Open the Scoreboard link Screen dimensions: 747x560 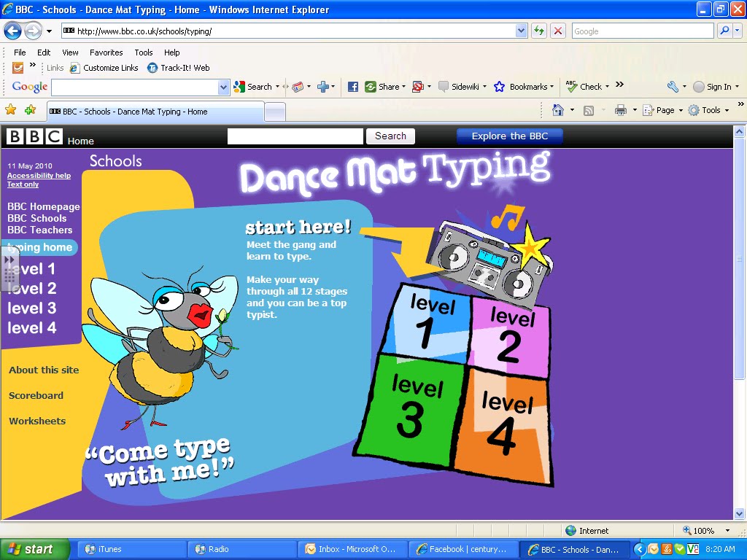36,396
